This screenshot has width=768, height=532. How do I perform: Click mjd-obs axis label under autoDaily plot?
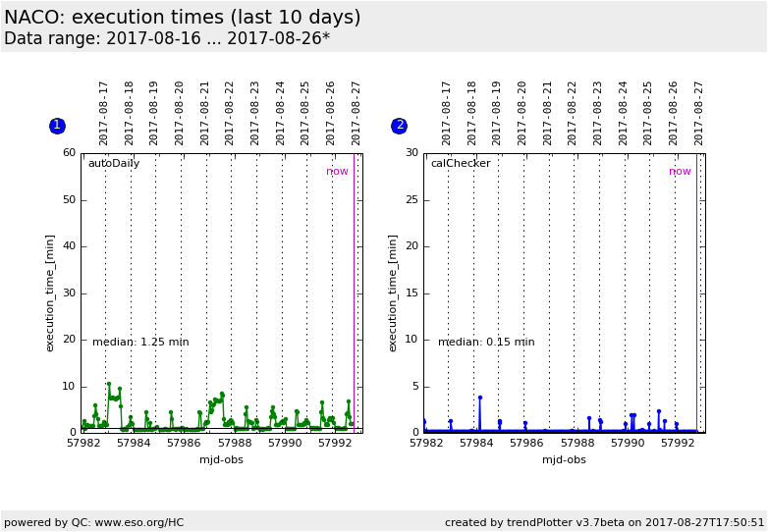[221, 459]
